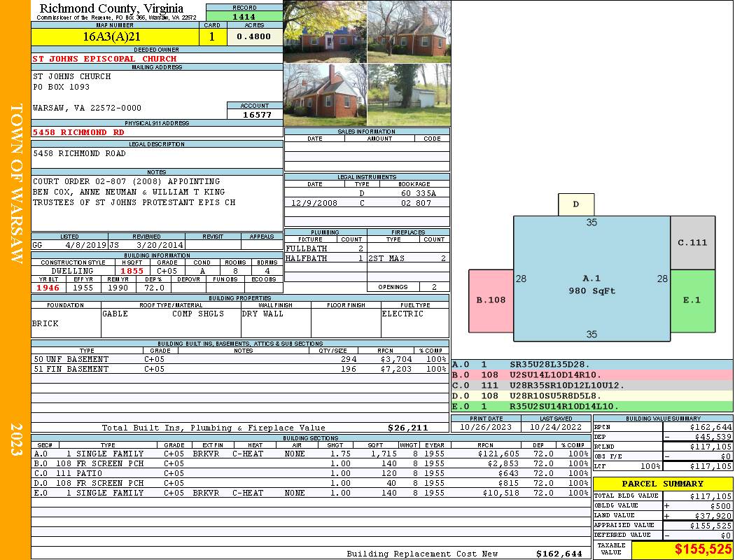
Task: Click the RCLND value $117,105
Action: [x=710, y=447]
